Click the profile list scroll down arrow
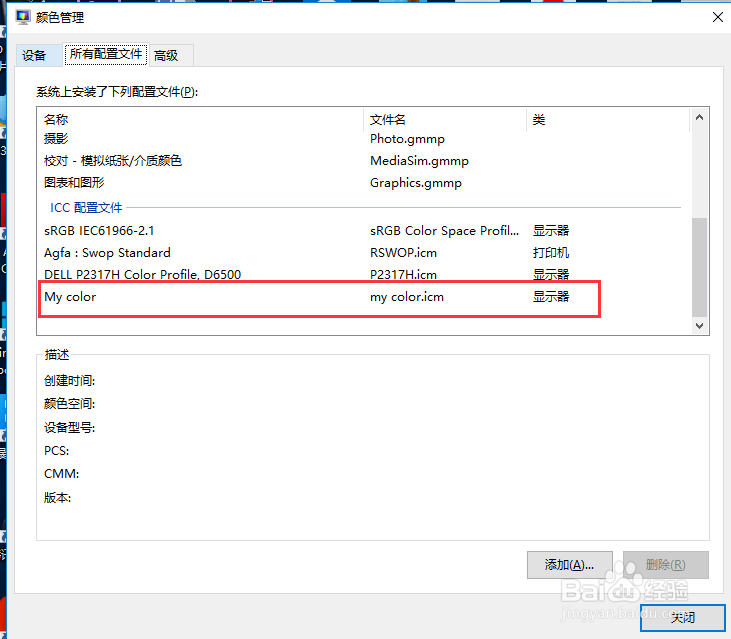The width and height of the screenshot is (731, 639). click(699, 325)
